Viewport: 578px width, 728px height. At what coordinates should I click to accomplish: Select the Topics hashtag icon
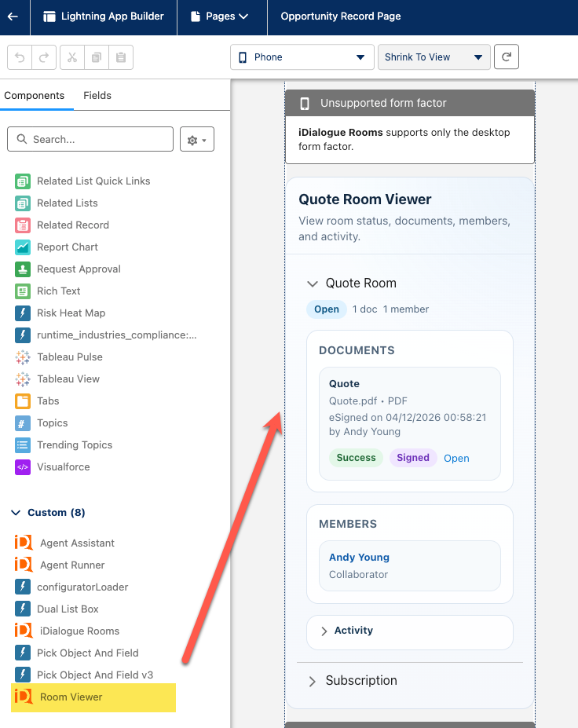pos(23,423)
